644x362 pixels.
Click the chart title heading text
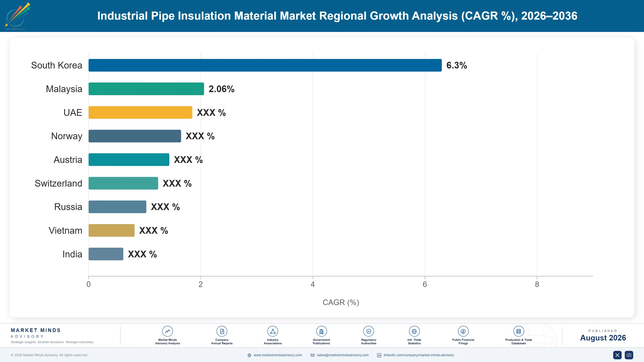pos(337,16)
